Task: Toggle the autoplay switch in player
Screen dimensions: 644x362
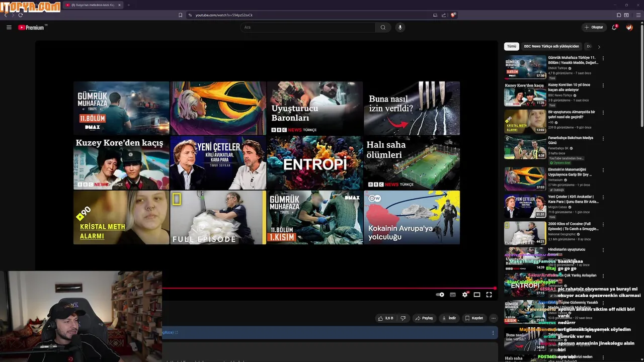Action: click(440, 295)
